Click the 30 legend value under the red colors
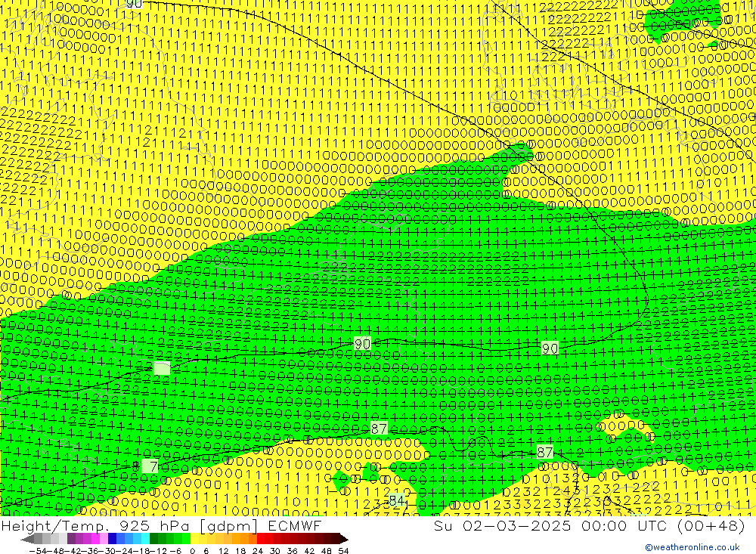 (275, 551)
